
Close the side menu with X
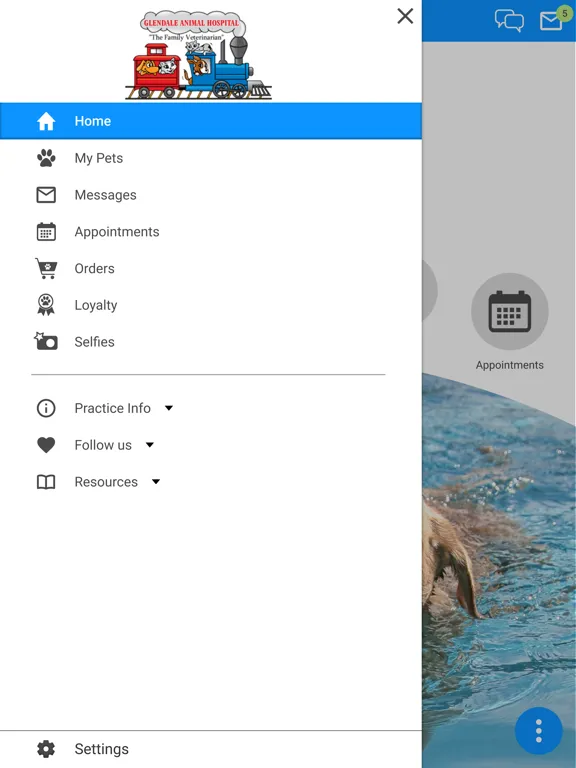[405, 16]
